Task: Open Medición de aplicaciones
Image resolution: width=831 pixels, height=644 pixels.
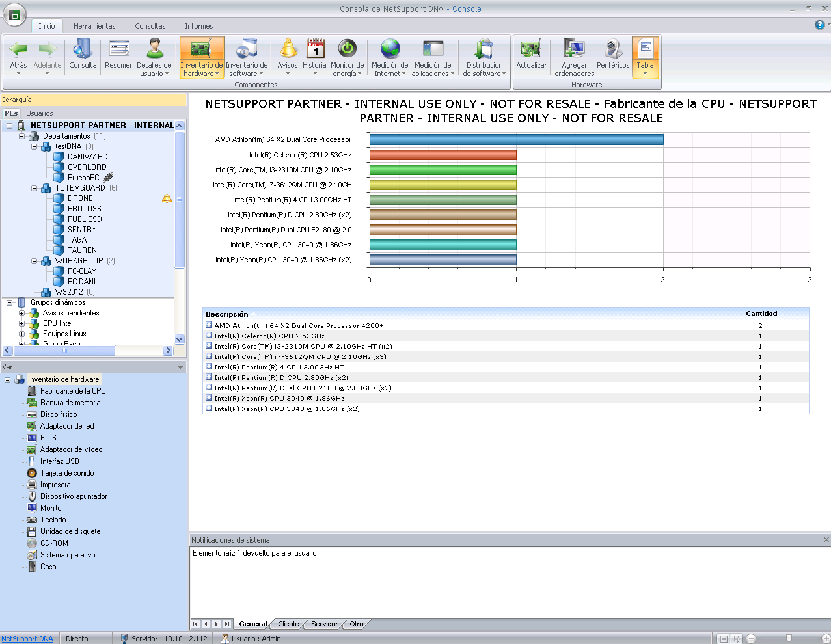Action: pyautogui.click(x=433, y=57)
